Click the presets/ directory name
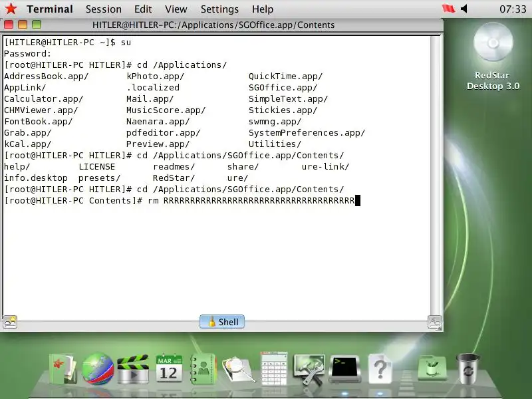 tap(99, 178)
